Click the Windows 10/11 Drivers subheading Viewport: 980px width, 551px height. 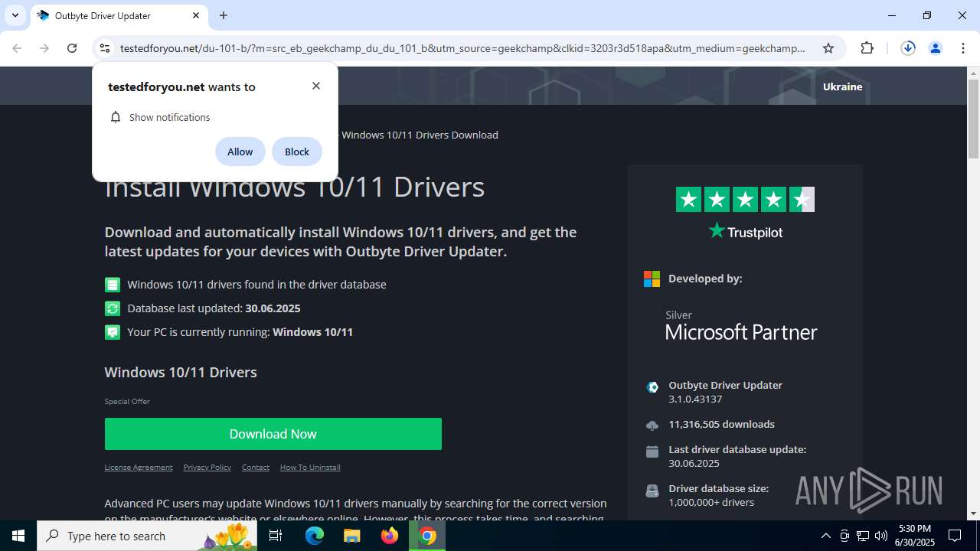pos(181,372)
